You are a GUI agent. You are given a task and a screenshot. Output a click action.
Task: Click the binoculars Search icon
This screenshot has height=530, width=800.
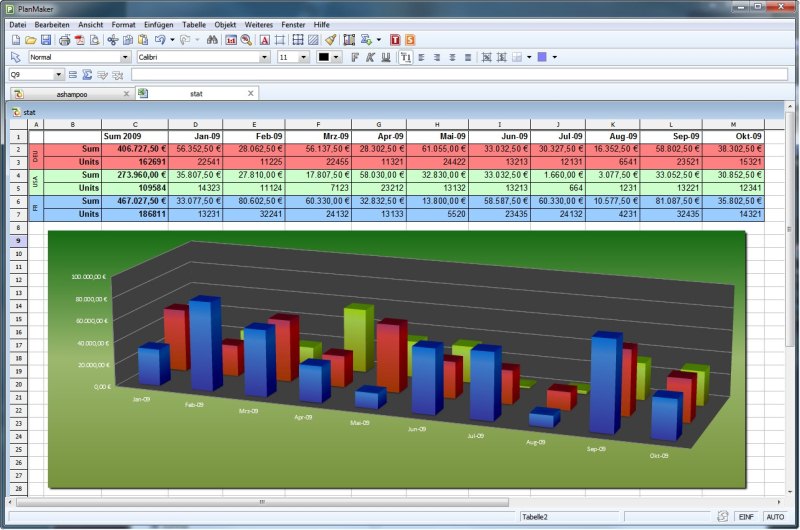click(x=212, y=40)
